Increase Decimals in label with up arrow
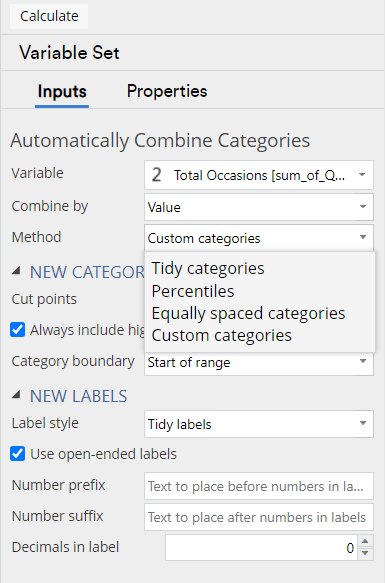Viewport: 385px width, 583px height. pyautogui.click(x=365, y=541)
